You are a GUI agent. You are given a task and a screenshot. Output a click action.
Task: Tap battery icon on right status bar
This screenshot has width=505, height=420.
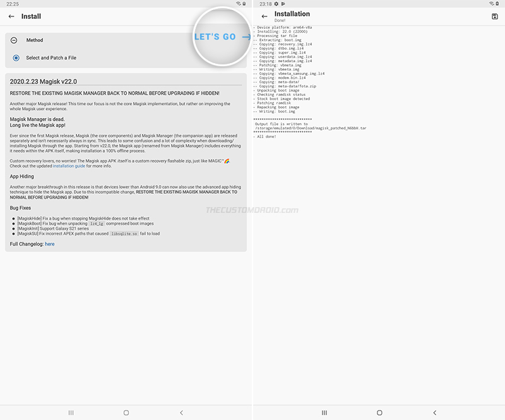coord(497,4)
